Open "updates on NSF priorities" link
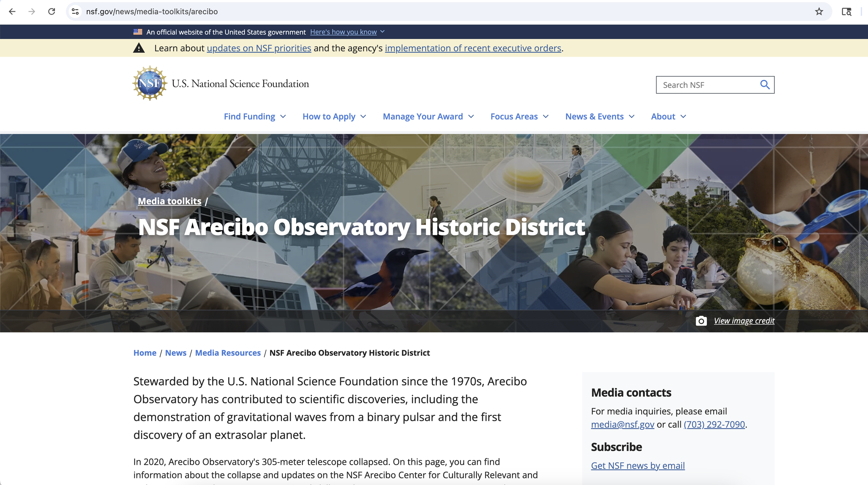The image size is (868, 485). click(259, 48)
